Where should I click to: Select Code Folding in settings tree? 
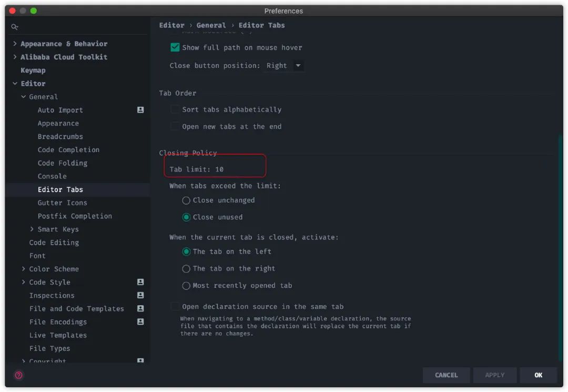click(63, 163)
